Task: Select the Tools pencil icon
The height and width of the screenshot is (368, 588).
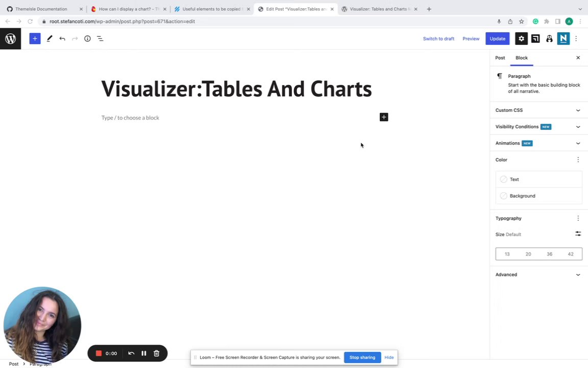Action: click(x=50, y=39)
